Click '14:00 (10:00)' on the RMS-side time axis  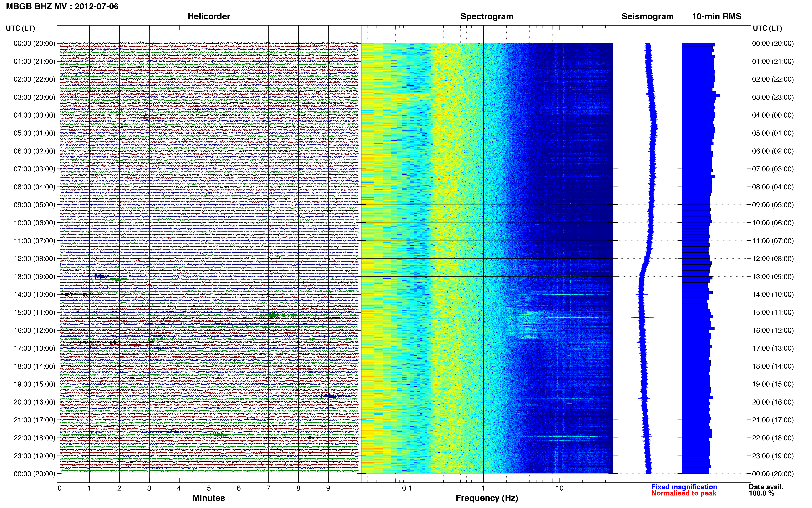[773, 295]
